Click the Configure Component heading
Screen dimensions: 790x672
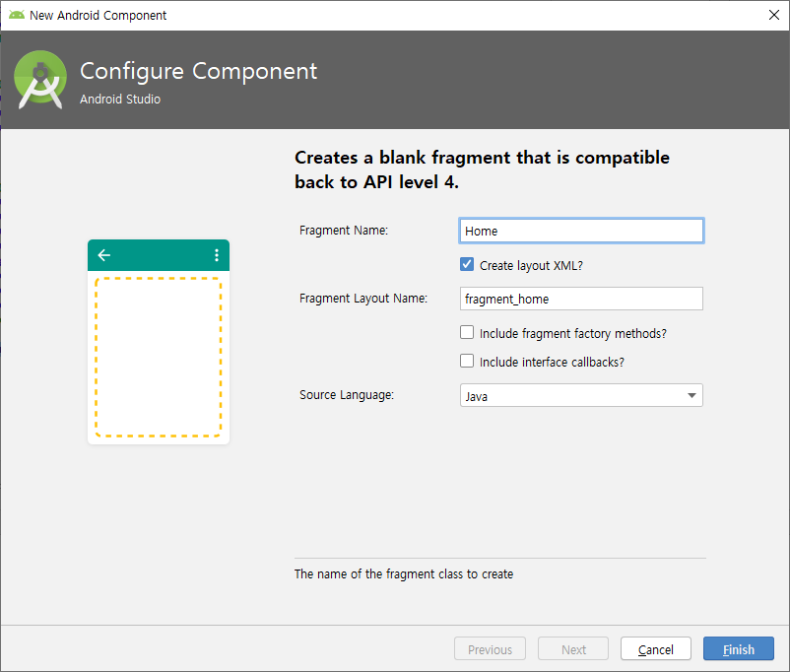[x=199, y=72]
